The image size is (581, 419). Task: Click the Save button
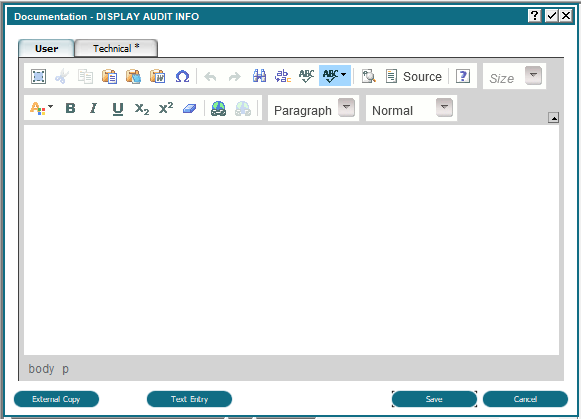coord(434,399)
